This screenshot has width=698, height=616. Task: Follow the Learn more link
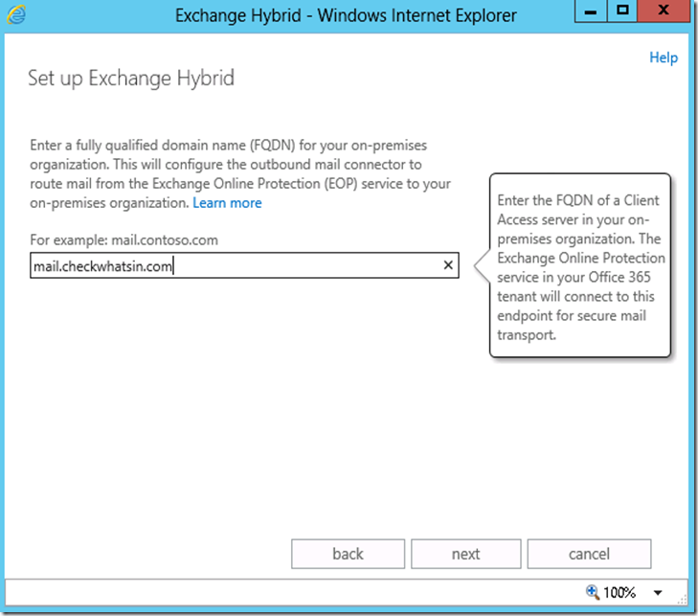pyautogui.click(x=227, y=203)
